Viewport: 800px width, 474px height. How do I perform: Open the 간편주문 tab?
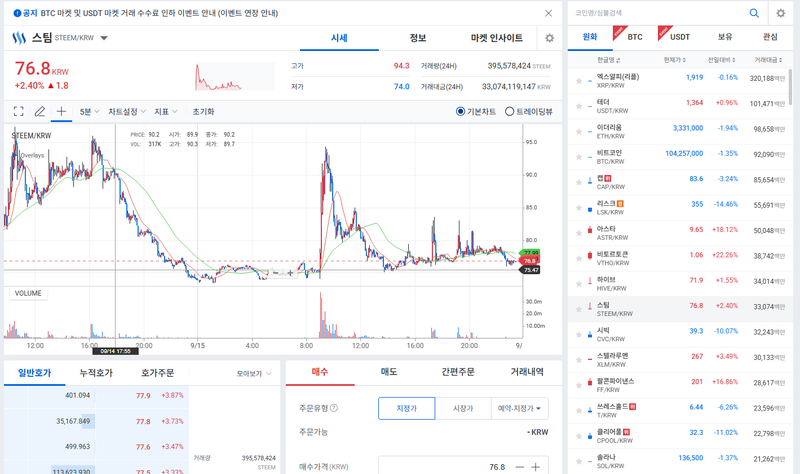pyautogui.click(x=458, y=372)
